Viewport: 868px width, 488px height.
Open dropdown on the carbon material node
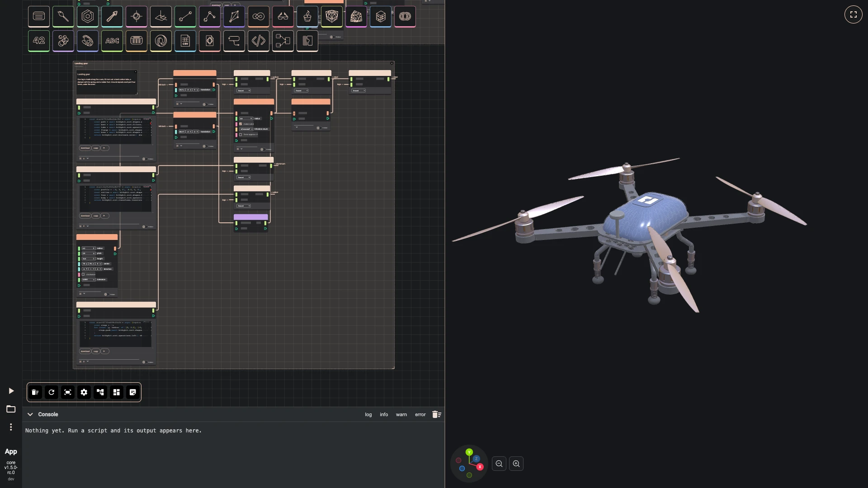click(x=244, y=90)
